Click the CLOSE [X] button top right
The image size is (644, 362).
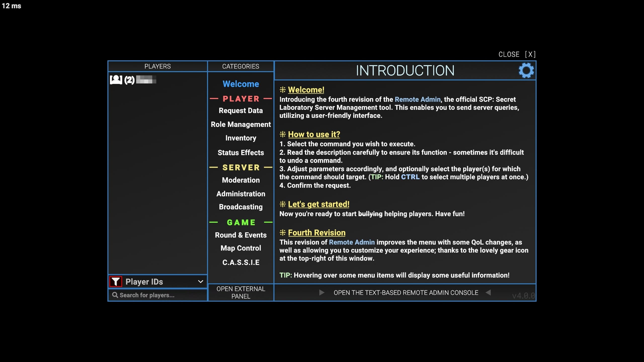[x=516, y=54]
